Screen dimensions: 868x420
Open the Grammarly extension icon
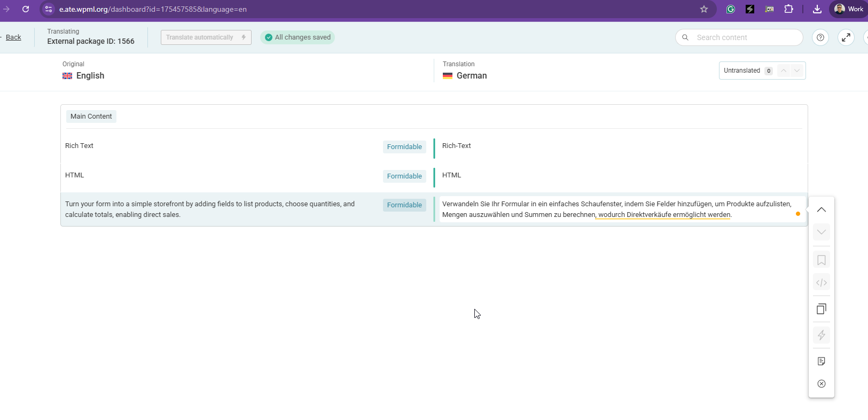[731, 9]
